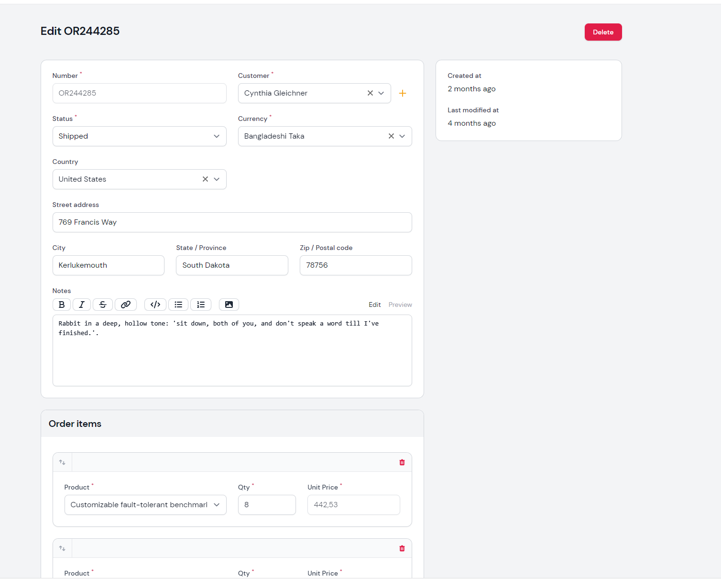Image resolution: width=721 pixels, height=588 pixels.
Task: Insert numbered list in Notes
Action: coord(201,305)
